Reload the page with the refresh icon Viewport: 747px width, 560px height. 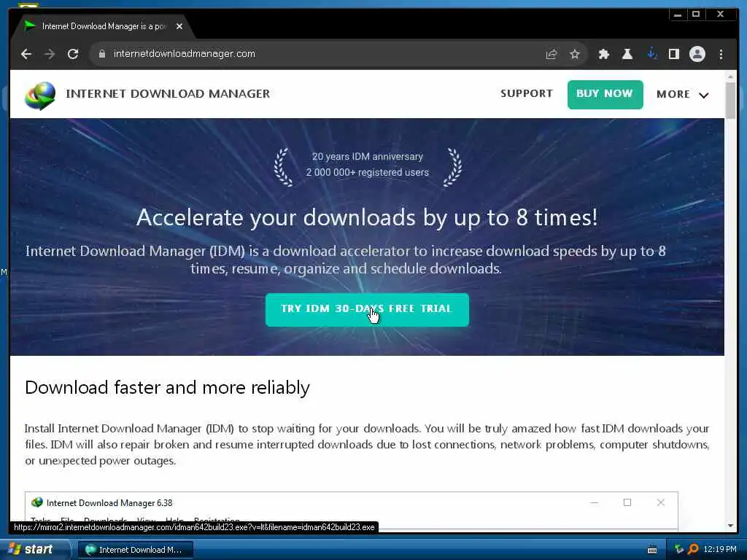click(73, 54)
